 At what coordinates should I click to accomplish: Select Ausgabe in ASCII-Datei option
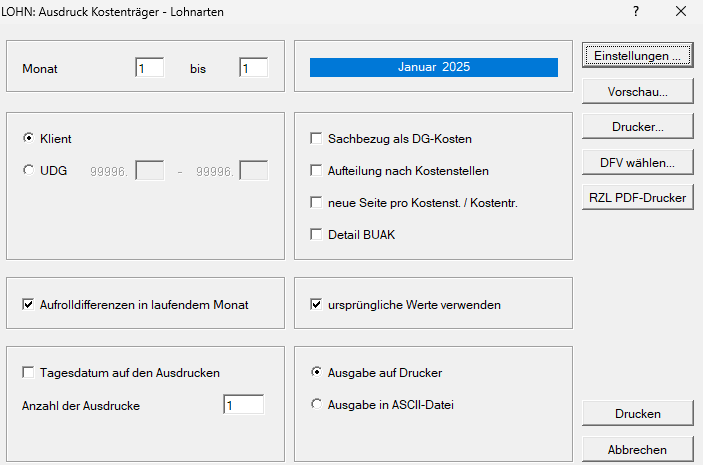coord(317,405)
